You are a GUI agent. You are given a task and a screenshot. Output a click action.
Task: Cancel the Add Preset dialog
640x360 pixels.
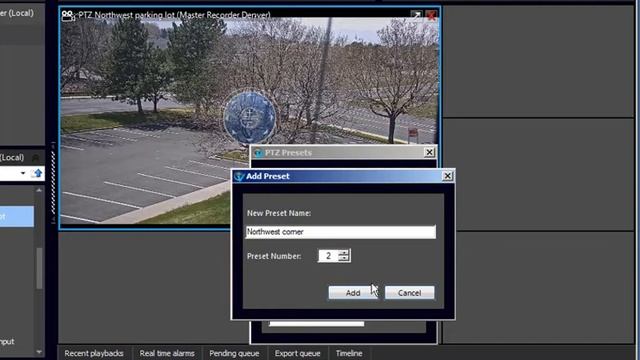tap(409, 293)
